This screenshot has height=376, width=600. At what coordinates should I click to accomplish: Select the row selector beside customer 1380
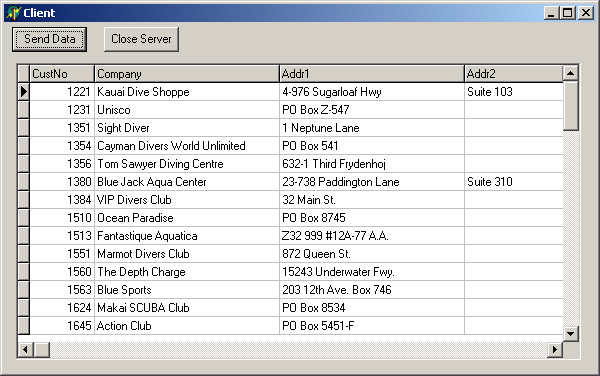24,182
